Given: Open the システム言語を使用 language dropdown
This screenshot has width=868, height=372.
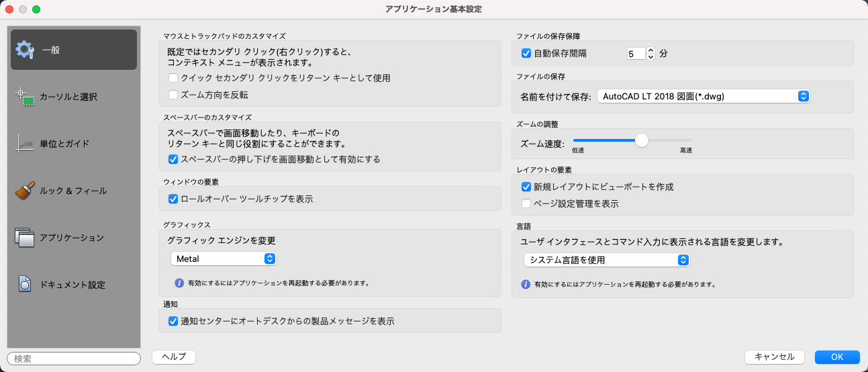Looking at the screenshot, I should click(606, 260).
